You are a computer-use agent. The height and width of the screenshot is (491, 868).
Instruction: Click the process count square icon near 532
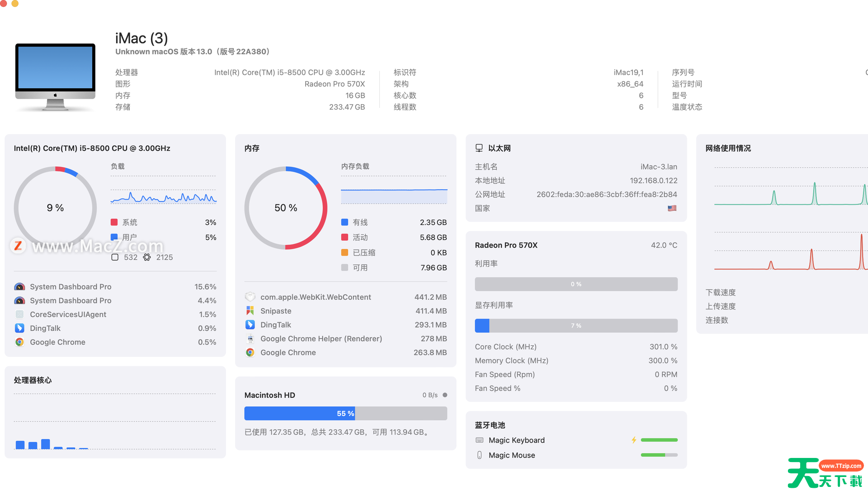[115, 257]
